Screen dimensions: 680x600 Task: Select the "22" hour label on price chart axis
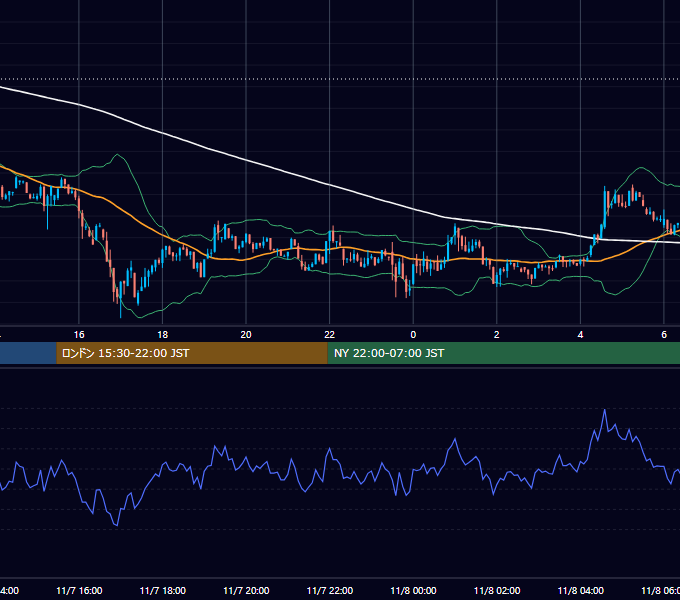330,334
